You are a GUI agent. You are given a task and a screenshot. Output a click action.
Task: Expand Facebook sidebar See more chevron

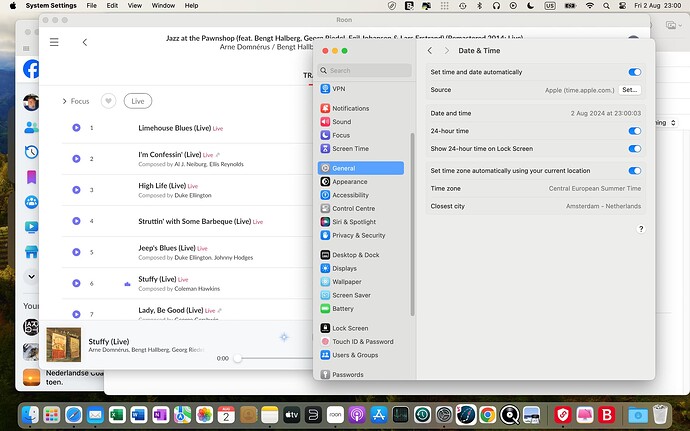pyautogui.click(x=31, y=276)
